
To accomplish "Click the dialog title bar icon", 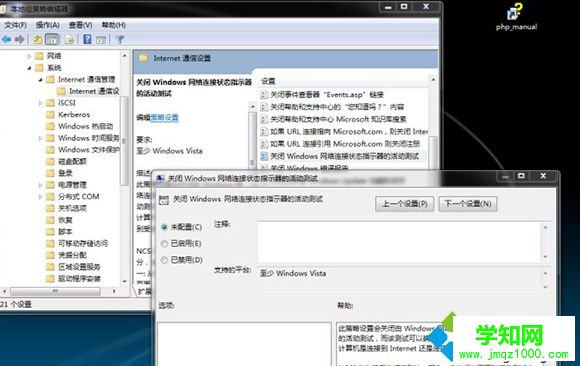I will point(161,178).
